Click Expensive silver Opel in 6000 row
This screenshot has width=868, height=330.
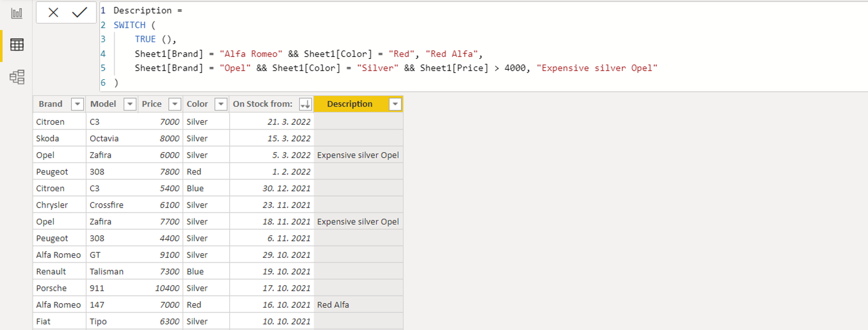pos(358,155)
